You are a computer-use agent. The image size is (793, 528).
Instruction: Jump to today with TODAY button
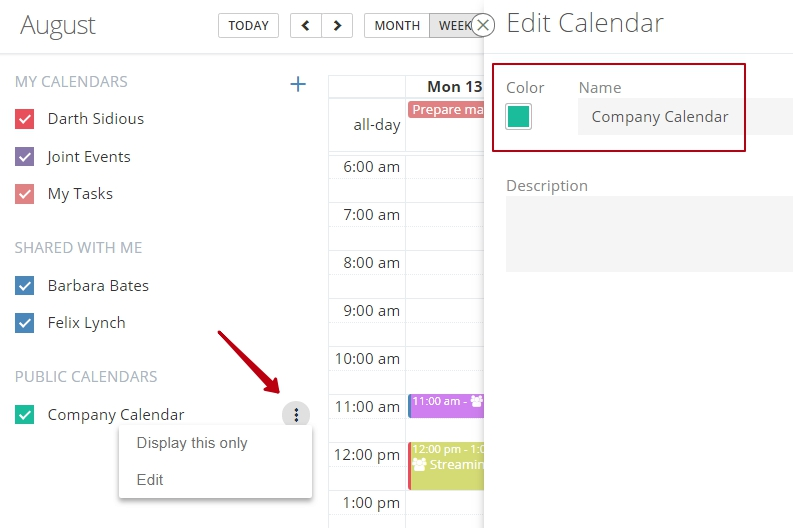[248, 26]
